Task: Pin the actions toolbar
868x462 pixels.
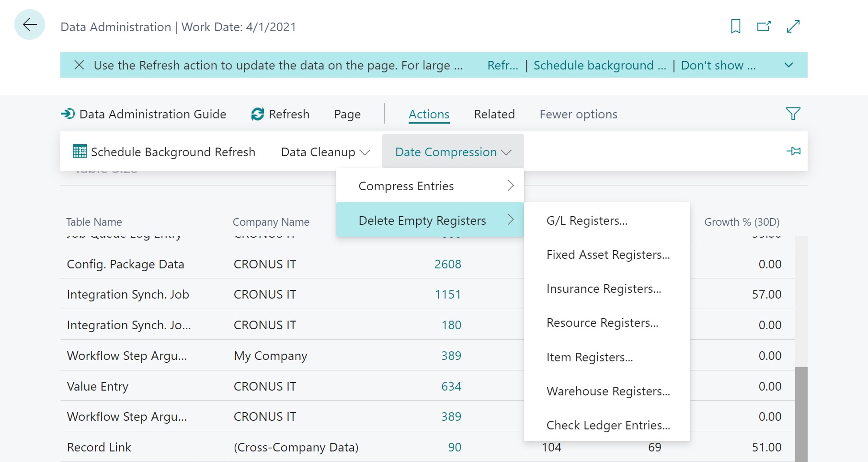Action: [x=794, y=151]
